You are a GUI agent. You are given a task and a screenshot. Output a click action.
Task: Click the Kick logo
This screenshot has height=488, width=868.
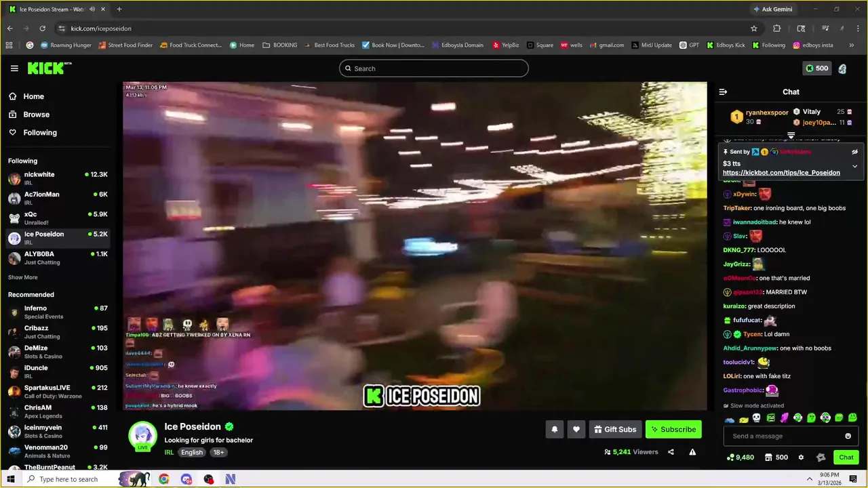tap(49, 68)
